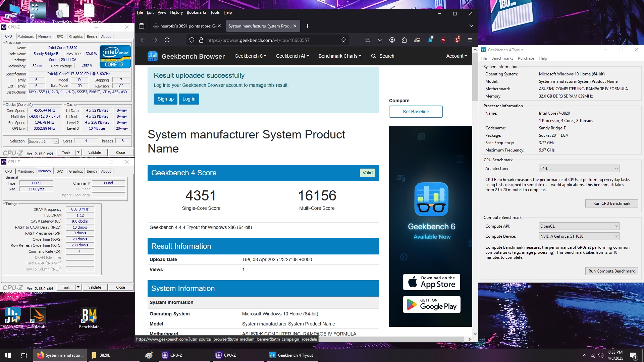The height and width of the screenshot is (362, 644).
Task: Click the browser forward arrow
Action: pos(155,40)
